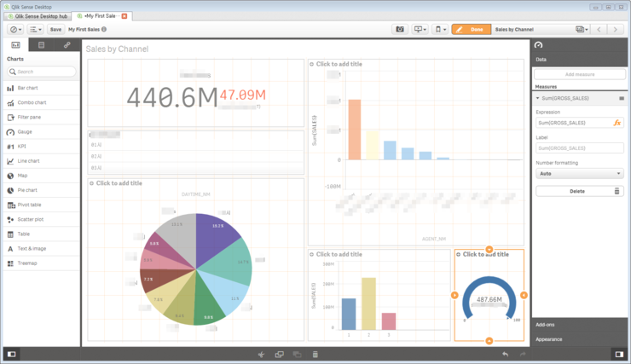The height and width of the screenshot is (364, 631).
Task: Select Combo chart from the list
Action: click(42, 102)
